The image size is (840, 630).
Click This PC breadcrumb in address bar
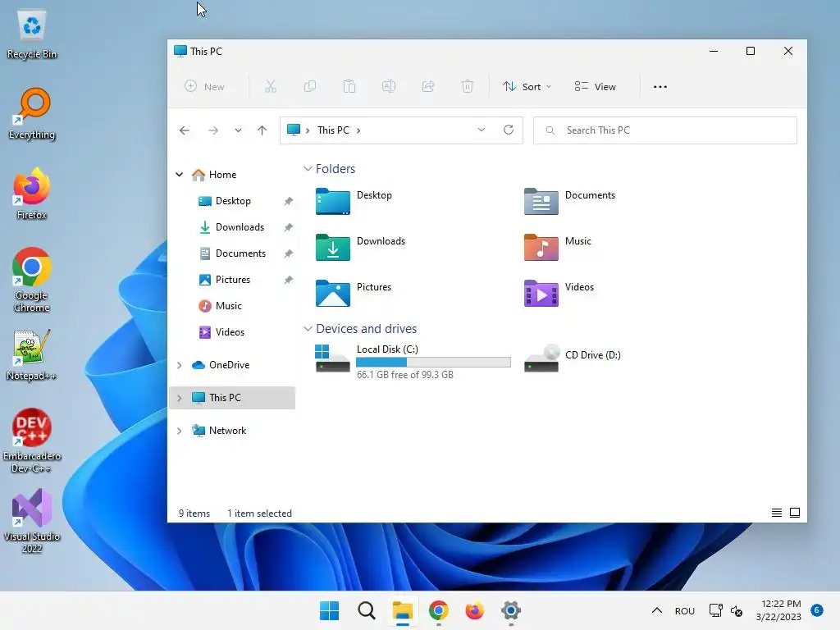pos(333,130)
